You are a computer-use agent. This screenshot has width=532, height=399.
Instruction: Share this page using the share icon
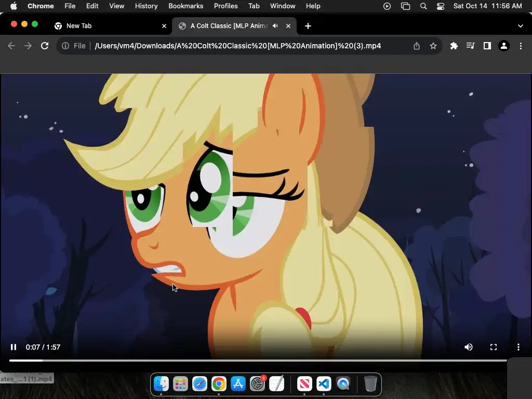coord(417,46)
